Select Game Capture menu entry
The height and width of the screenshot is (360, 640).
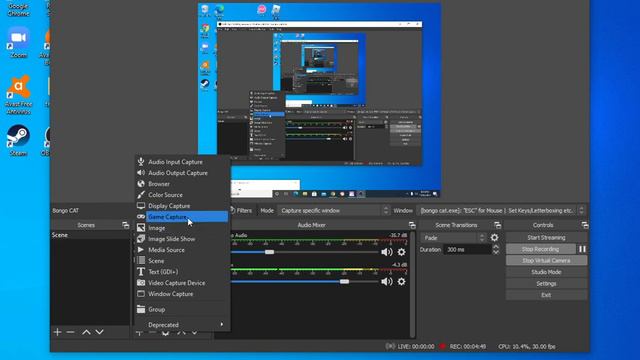pos(182,217)
